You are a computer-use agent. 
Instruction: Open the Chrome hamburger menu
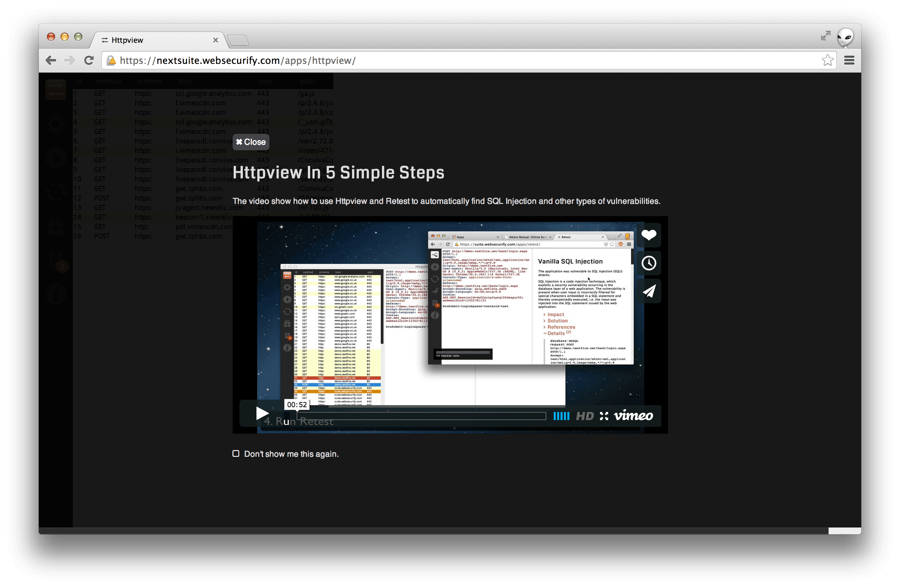click(849, 60)
